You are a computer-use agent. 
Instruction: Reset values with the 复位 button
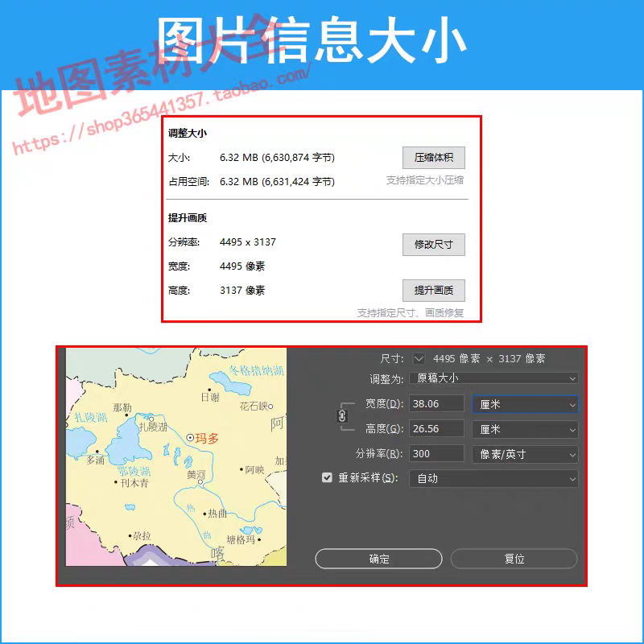(514, 559)
